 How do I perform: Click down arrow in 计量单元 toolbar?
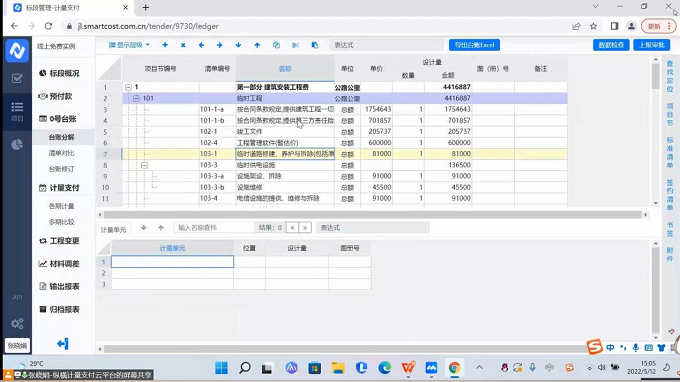click(144, 228)
